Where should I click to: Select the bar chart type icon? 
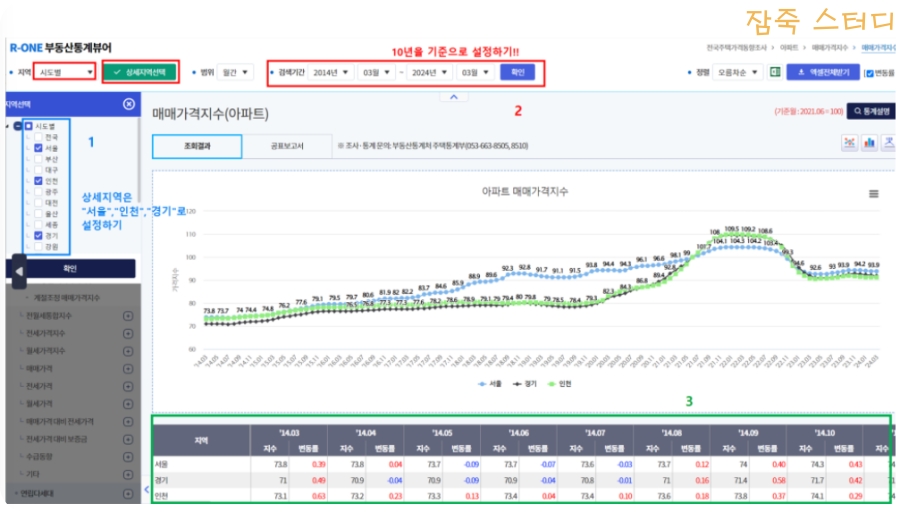tap(870, 143)
